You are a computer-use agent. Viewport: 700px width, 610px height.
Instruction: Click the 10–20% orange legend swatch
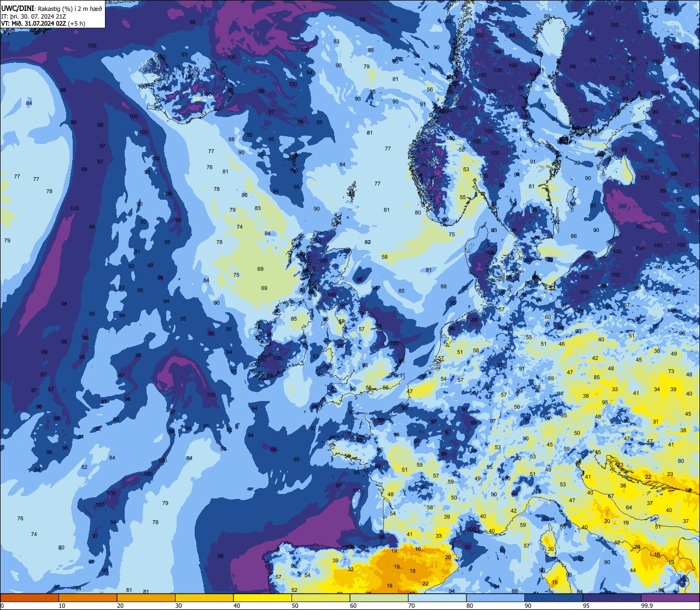[x=88, y=598]
